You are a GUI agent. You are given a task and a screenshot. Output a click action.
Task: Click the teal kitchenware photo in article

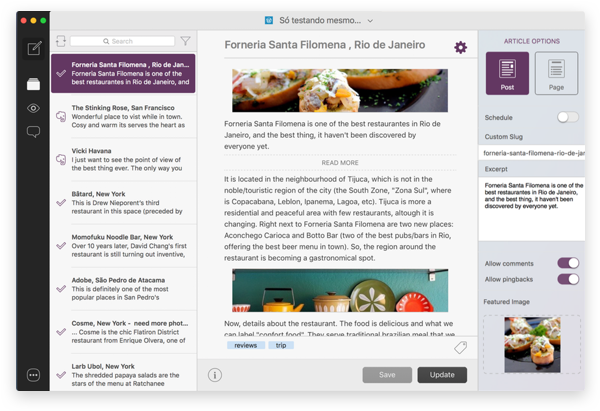coord(340,290)
